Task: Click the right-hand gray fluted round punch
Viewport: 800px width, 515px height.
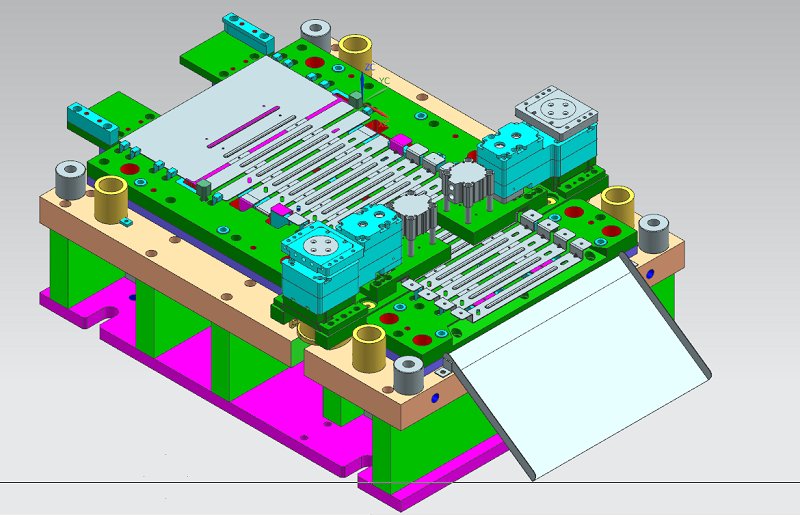Action: tap(466, 183)
